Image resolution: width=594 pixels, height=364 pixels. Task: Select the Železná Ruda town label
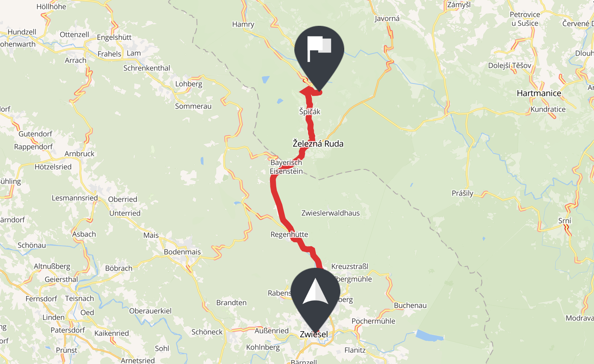(318, 144)
